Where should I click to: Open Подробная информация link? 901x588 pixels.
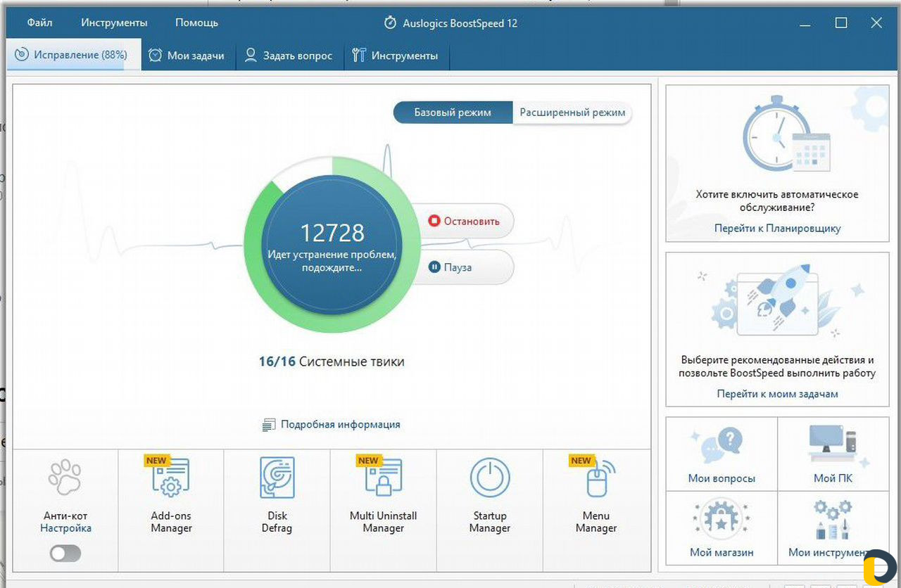[x=340, y=424]
